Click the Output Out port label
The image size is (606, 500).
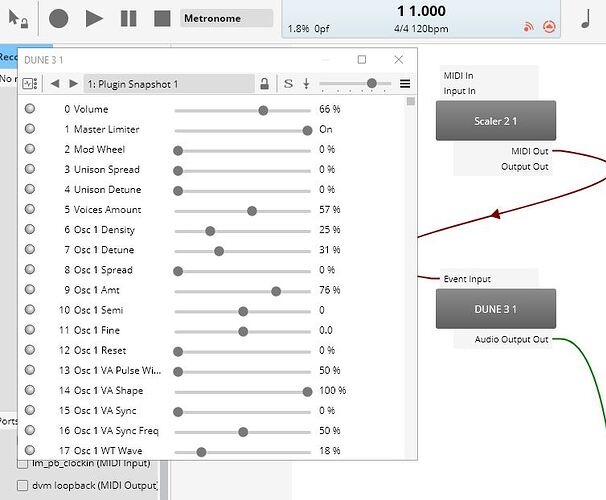[524, 167]
